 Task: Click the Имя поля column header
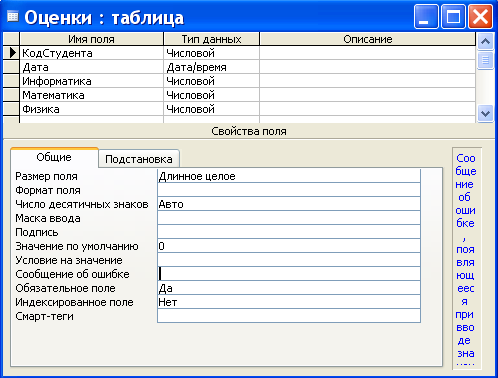[x=92, y=39]
